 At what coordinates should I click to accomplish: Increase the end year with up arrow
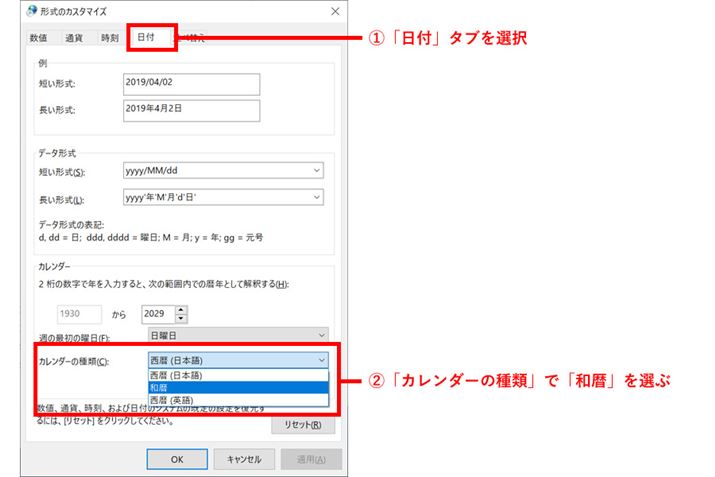pyautogui.click(x=181, y=310)
